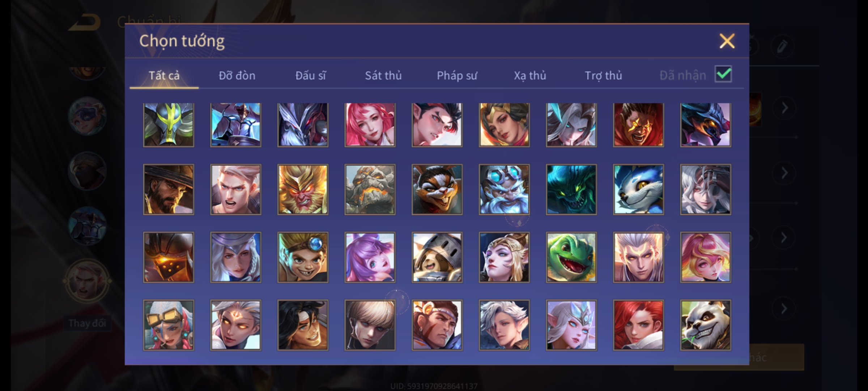The image size is (868, 391).
Task: Select the pink-haired girl hero
Action: click(370, 125)
